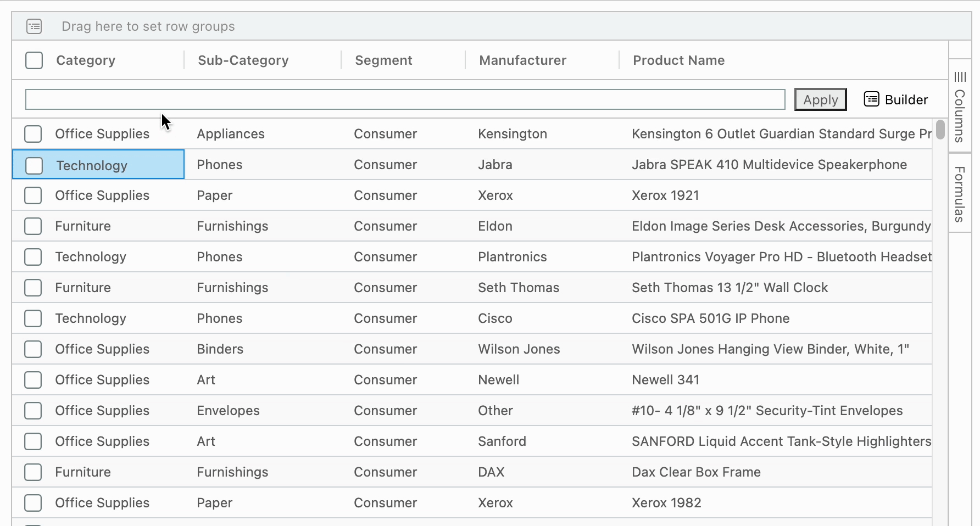Open the Formulas side panel tab
980x526 pixels.
[960, 194]
